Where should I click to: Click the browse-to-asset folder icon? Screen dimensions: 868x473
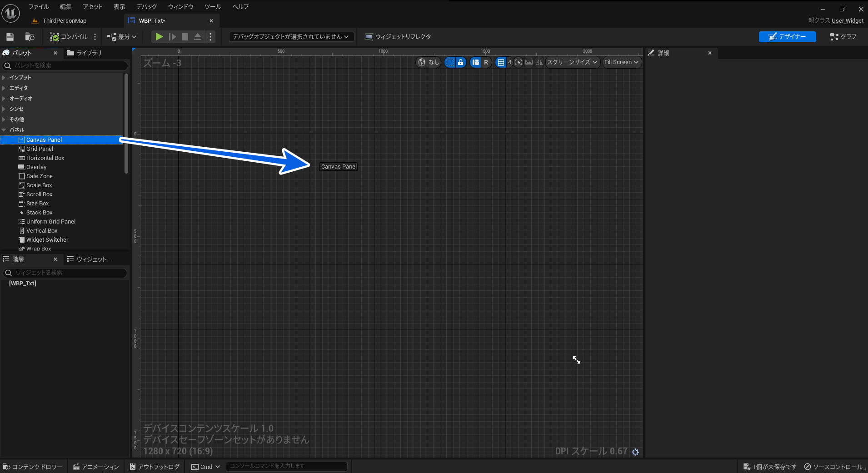pyautogui.click(x=30, y=37)
